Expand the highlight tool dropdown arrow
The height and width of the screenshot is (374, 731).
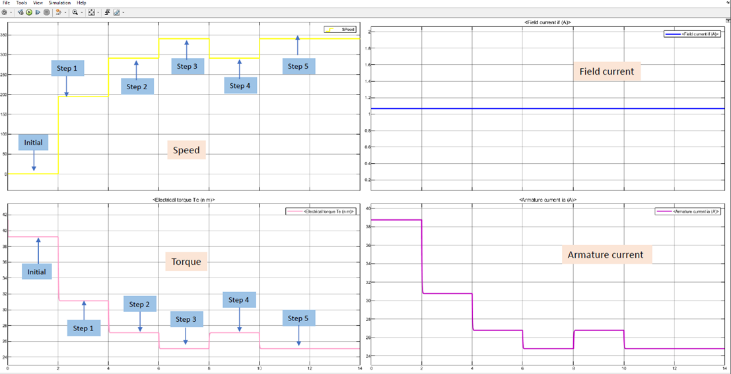point(65,13)
